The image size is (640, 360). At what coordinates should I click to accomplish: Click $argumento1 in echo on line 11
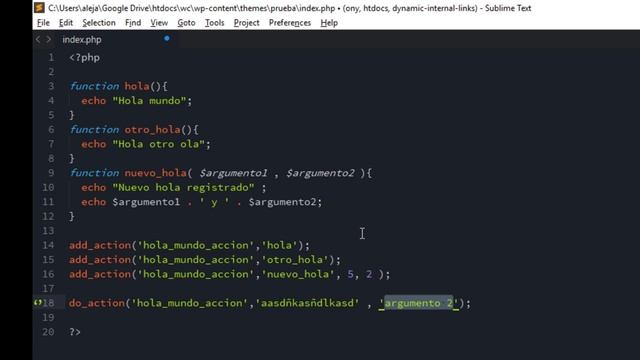click(x=146, y=202)
